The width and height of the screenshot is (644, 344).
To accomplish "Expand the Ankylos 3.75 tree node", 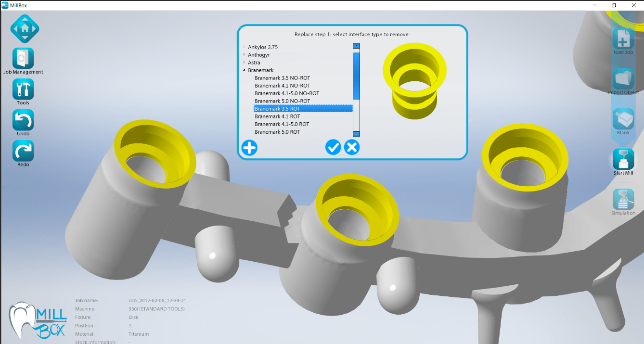I will coord(245,47).
